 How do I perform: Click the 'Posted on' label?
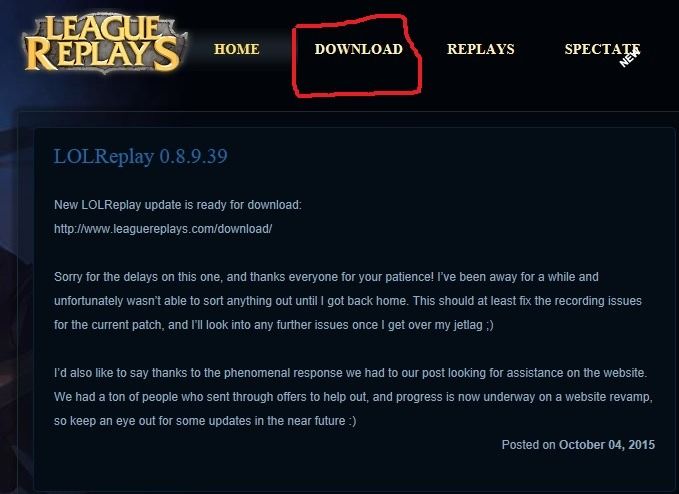pyautogui.click(x=528, y=445)
